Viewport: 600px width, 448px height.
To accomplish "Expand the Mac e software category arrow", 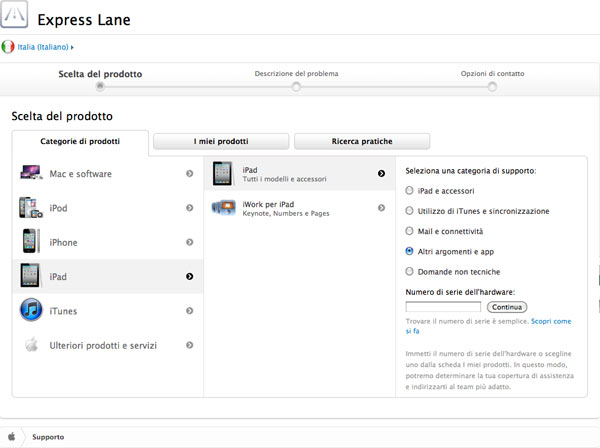I will click(190, 174).
